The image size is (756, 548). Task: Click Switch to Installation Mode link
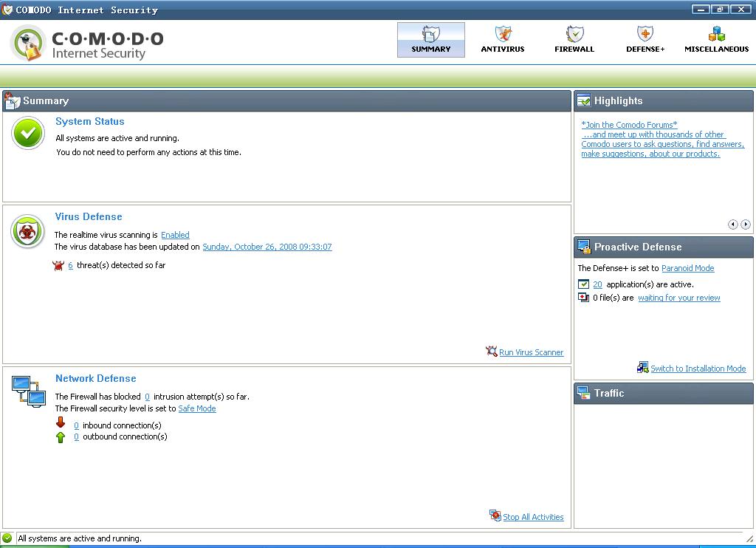point(698,369)
